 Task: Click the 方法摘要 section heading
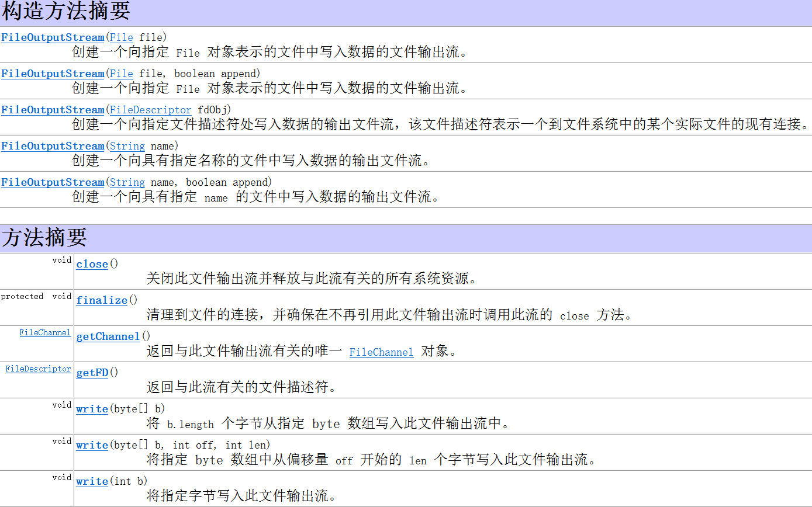[44, 237]
